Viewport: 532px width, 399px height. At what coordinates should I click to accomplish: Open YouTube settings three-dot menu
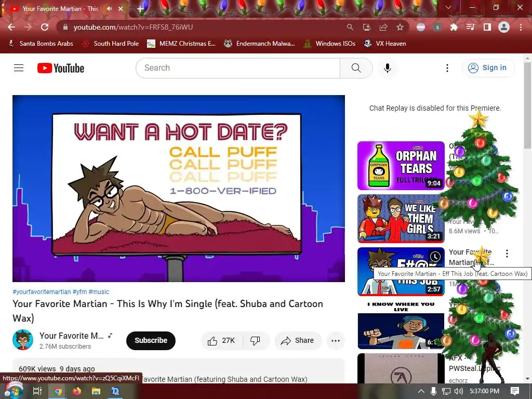[x=447, y=68]
